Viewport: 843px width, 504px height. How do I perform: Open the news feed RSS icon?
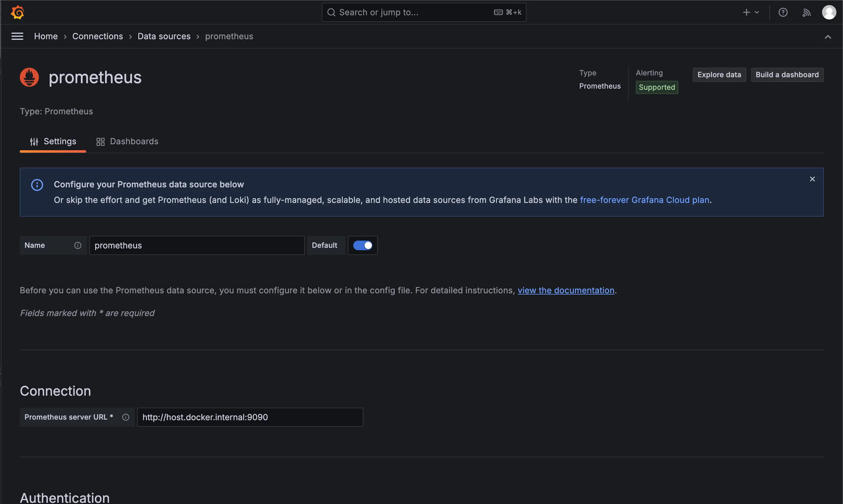[806, 13]
